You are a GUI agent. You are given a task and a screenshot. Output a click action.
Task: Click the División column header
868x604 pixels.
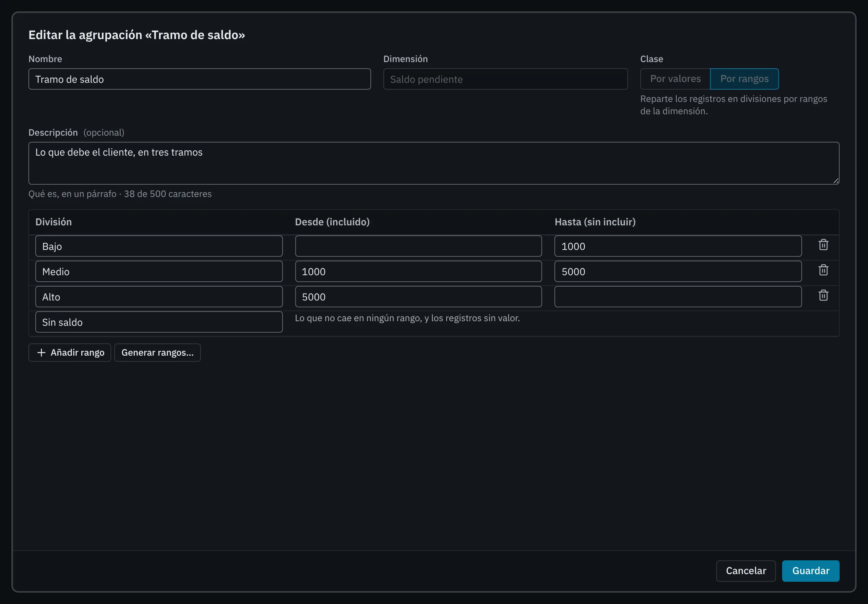54,222
